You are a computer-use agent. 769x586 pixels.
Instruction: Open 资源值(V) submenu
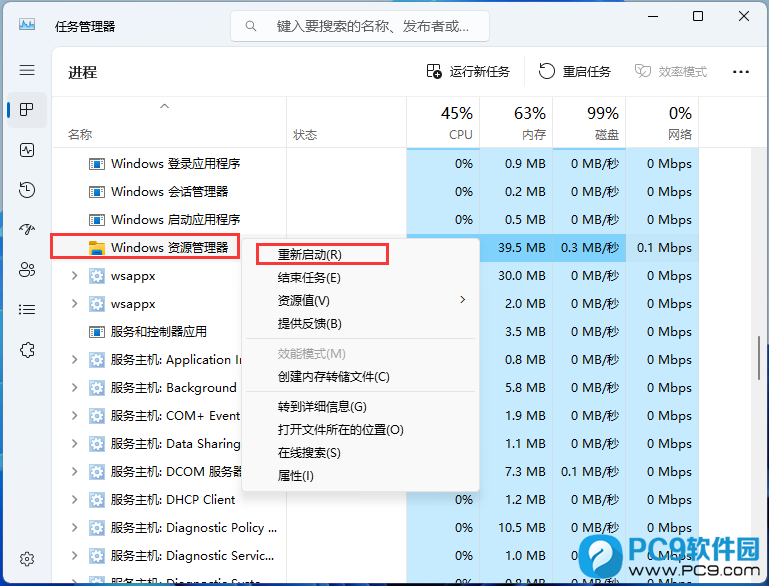[360, 301]
